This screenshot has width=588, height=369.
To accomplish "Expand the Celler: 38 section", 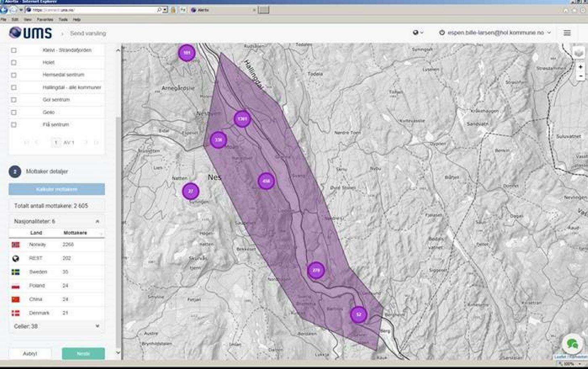I will pos(97,326).
